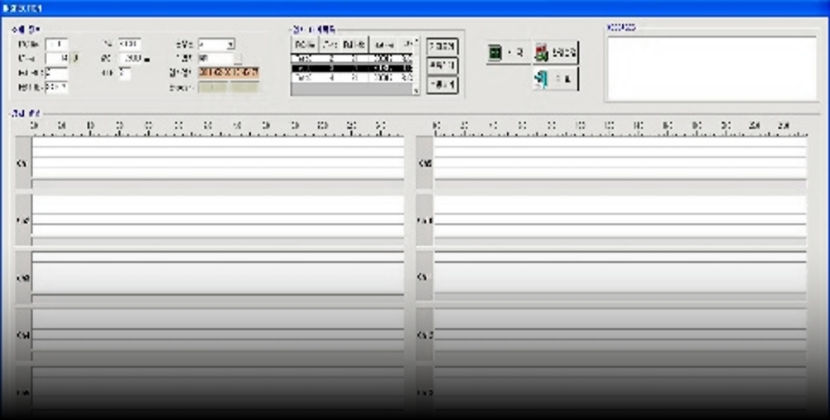
Task: Click the top button beside the list table
Action: [442, 47]
